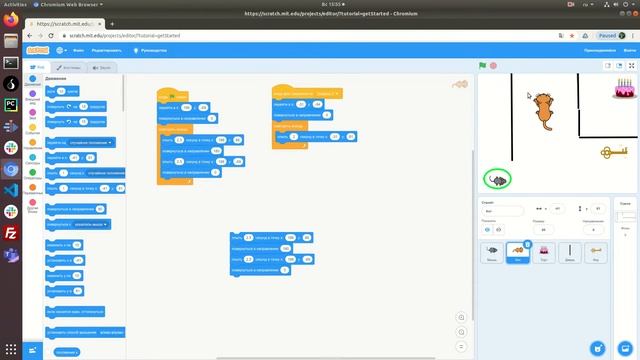Click the cake sprite on stage

624,88
